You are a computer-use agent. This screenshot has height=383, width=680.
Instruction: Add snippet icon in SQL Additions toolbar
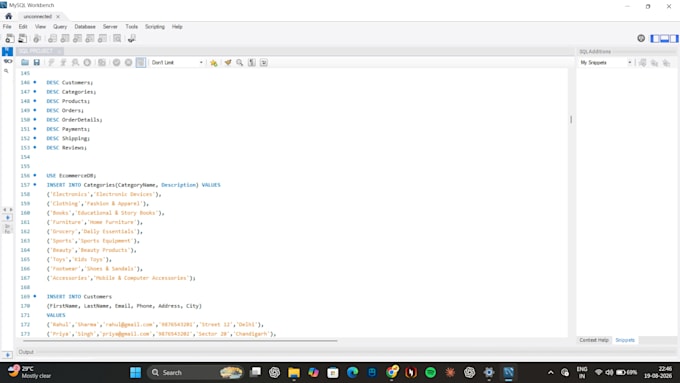pos(642,63)
